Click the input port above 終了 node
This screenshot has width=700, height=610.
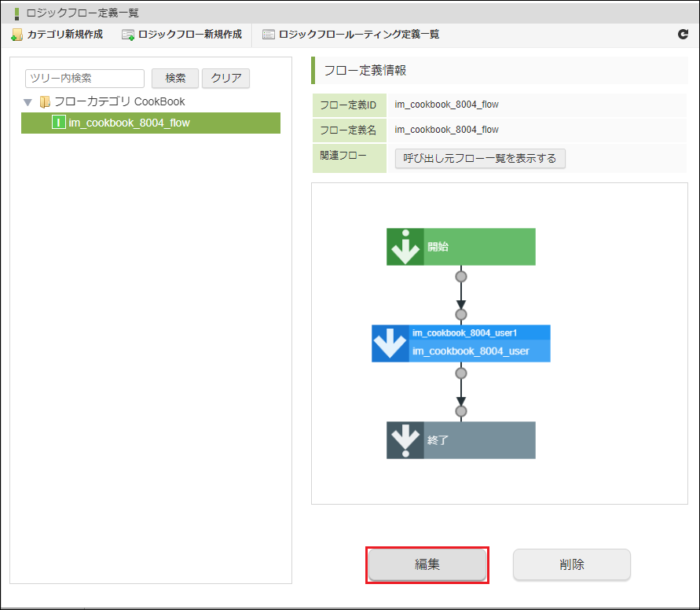pyautogui.click(x=461, y=411)
